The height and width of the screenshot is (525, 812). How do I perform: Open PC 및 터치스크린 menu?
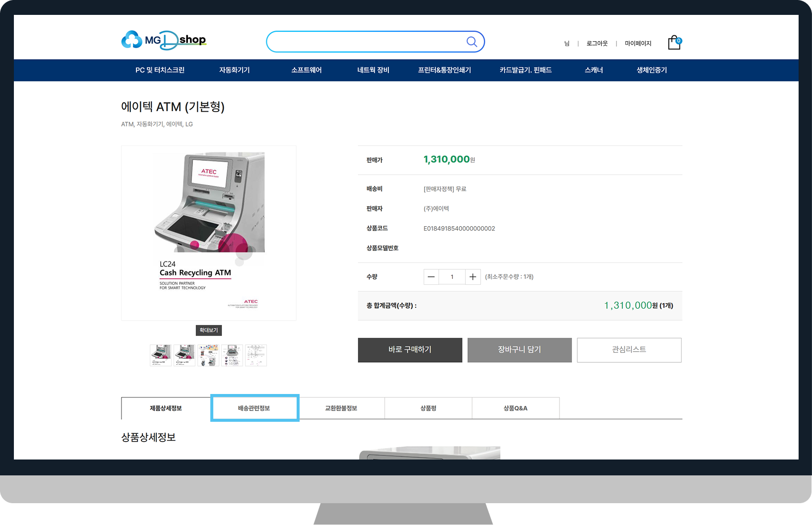tap(160, 70)
